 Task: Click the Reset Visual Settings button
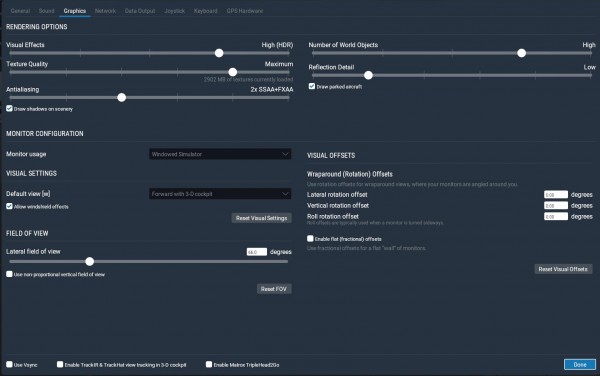click(x=261, y=218)
